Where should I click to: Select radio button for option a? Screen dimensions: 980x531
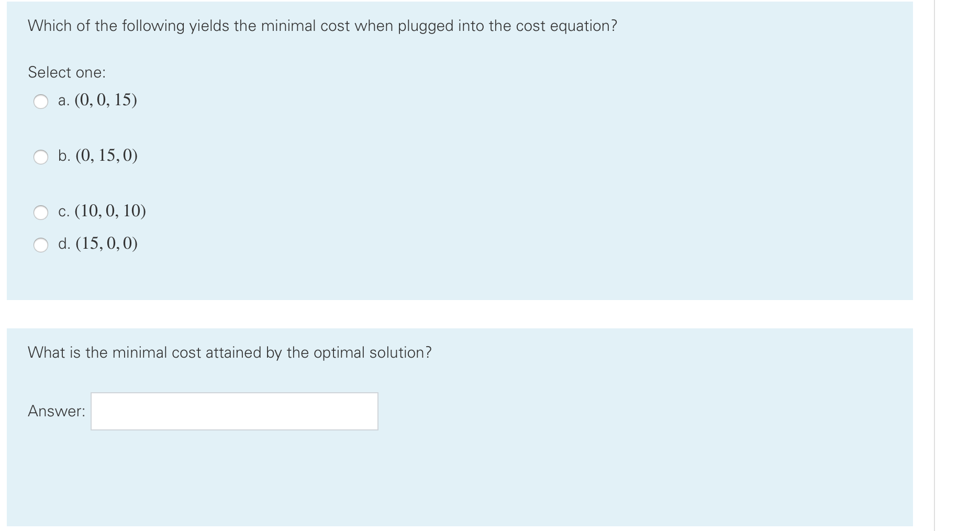41,101
